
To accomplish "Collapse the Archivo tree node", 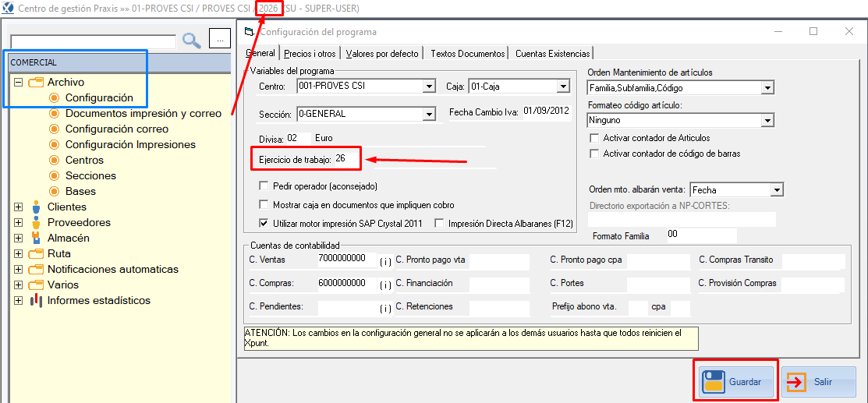I will pos(18,82).
